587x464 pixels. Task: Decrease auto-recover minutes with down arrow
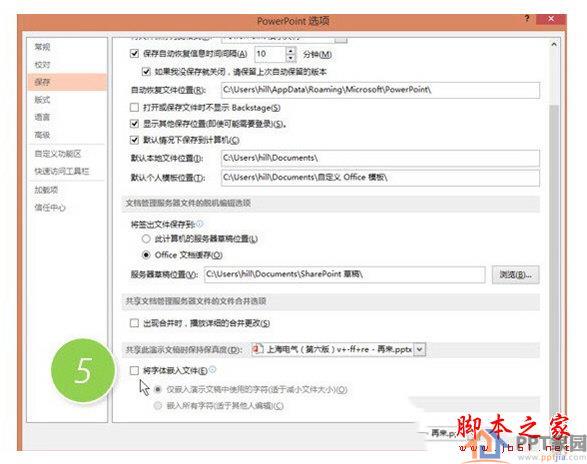pyautogui.click(x=291, y=58)
